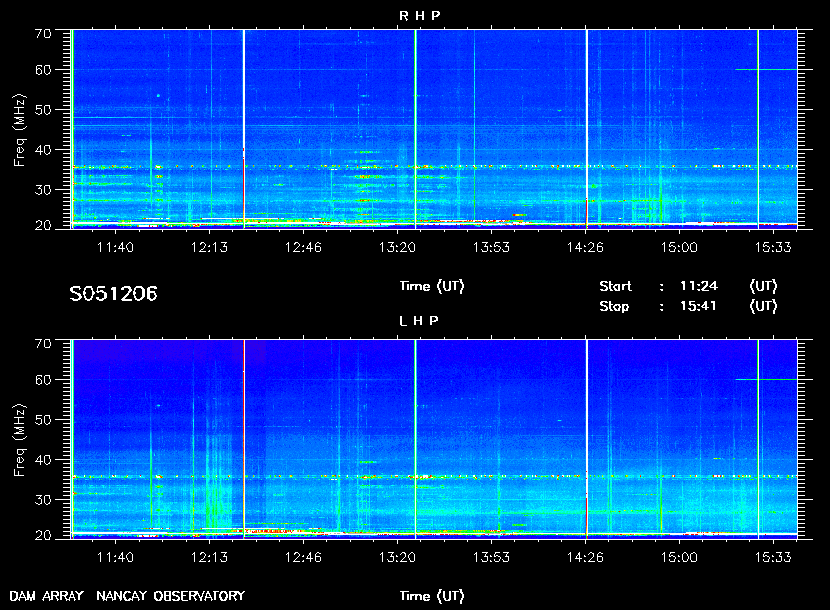Viewport: 830px width, 610px height.
Task: Click the RHP plot 11:40 time tick
Action: [115, 247]
